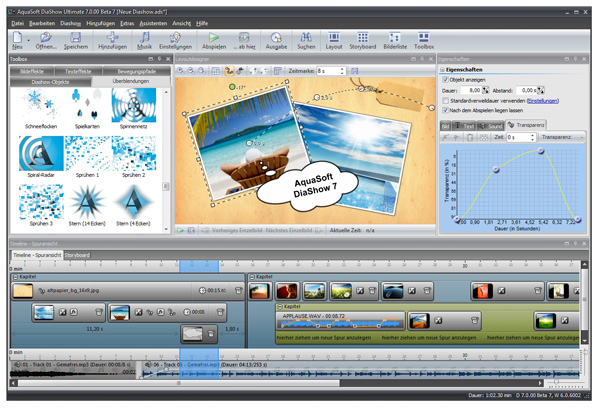Image resolution: width=600 pixels, height=409 pixels.
Task: Click the Speichern save icon
Action: [76, 37]
